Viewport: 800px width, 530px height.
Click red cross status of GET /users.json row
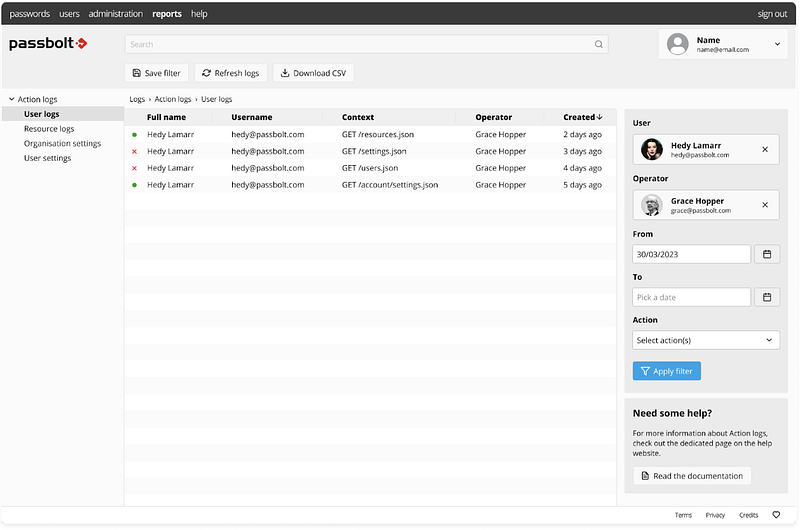point(134,168)
